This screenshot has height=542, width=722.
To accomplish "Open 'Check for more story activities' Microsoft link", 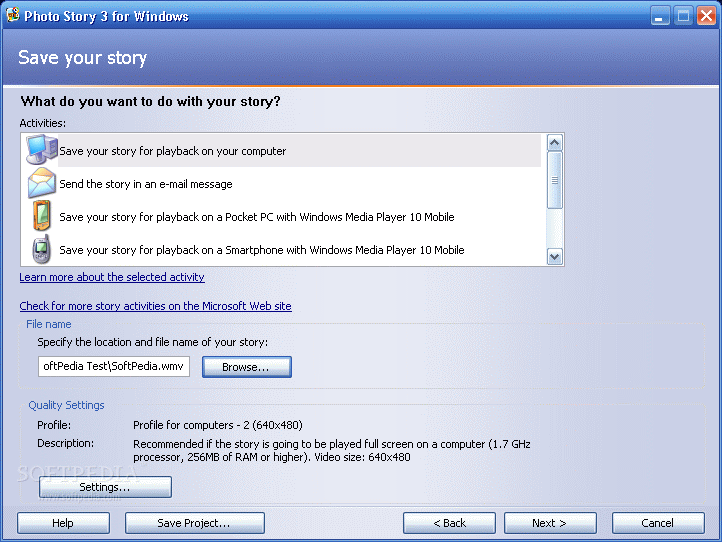I will pyautogui.click(x=156, y=306).
